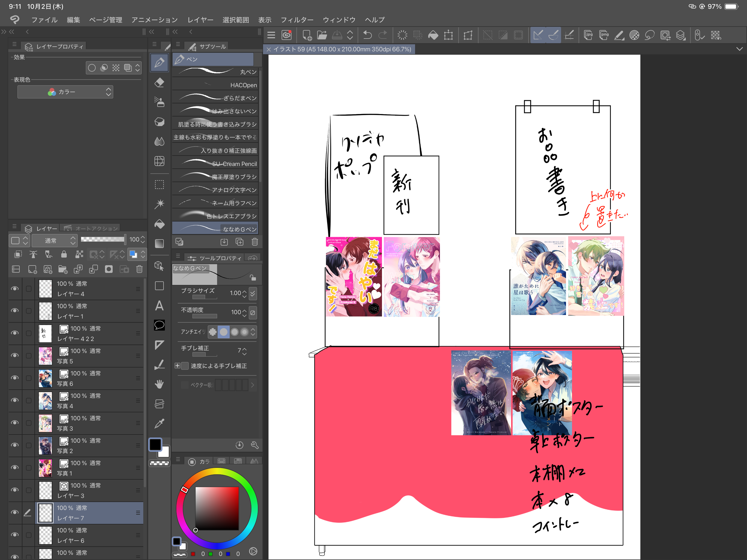Viewport: 747px width, 560px height.
Task: Open the フィルター menu
Action: point(297,20)
